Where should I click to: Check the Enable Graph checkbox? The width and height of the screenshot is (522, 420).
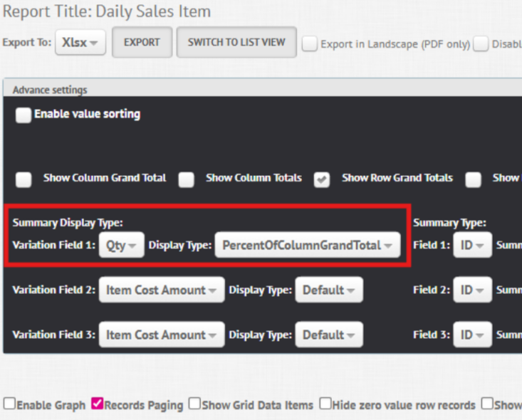click(x=10, y=404)
